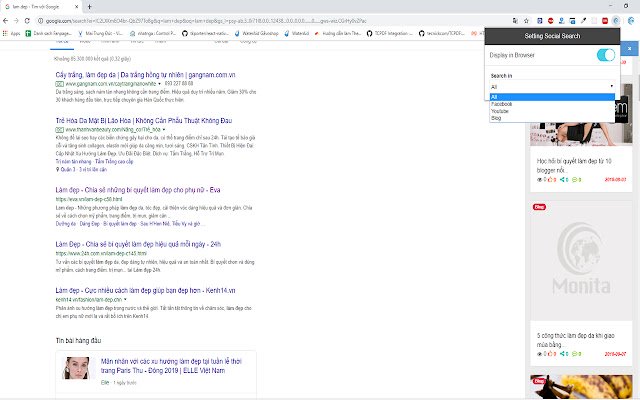
Task: Click the Social Search extension icon in toolbar
Action: [x=616, y=20]
